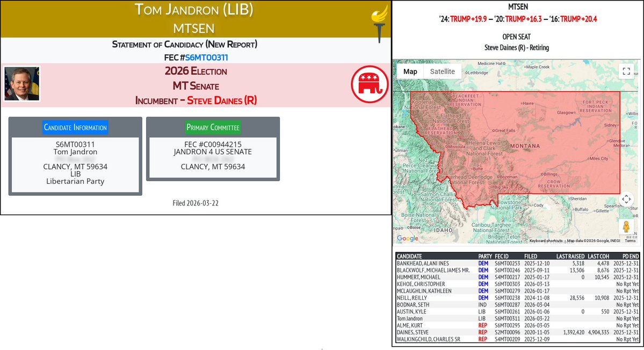Image resolution: width=644 pixels, height=350 pixels.
Task: Click the LAST COH column header
Action: (598, 256)
